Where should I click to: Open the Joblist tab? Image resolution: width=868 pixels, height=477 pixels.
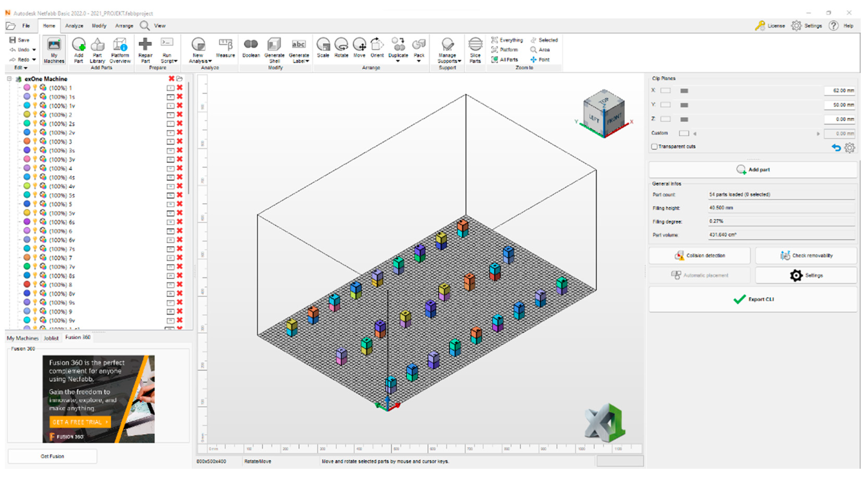click(51, 338)
